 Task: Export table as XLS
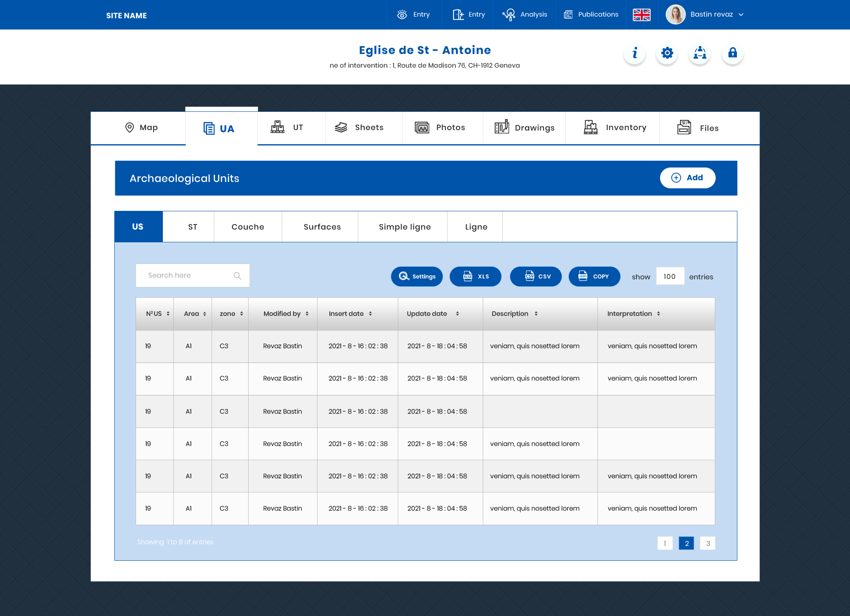tap(475, 277)
